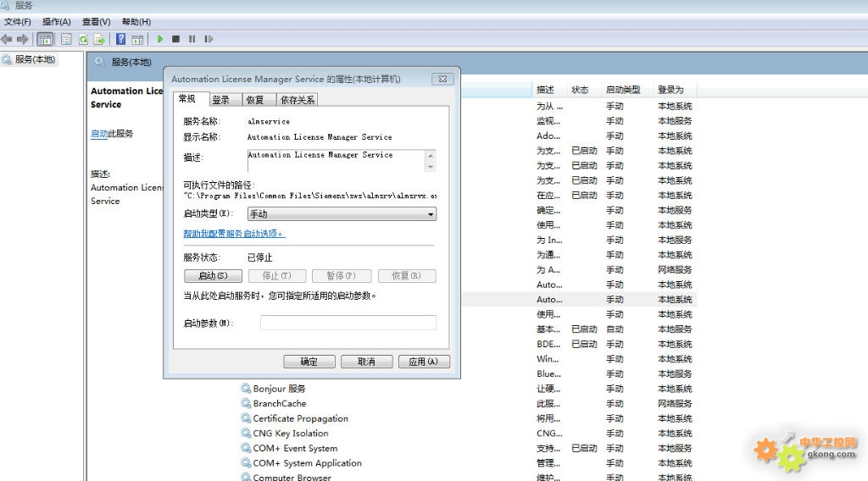Click the Ado... description cell
The width and height of the screenshot is (868, 481).
pyautogui.click(x=548, y=135)
